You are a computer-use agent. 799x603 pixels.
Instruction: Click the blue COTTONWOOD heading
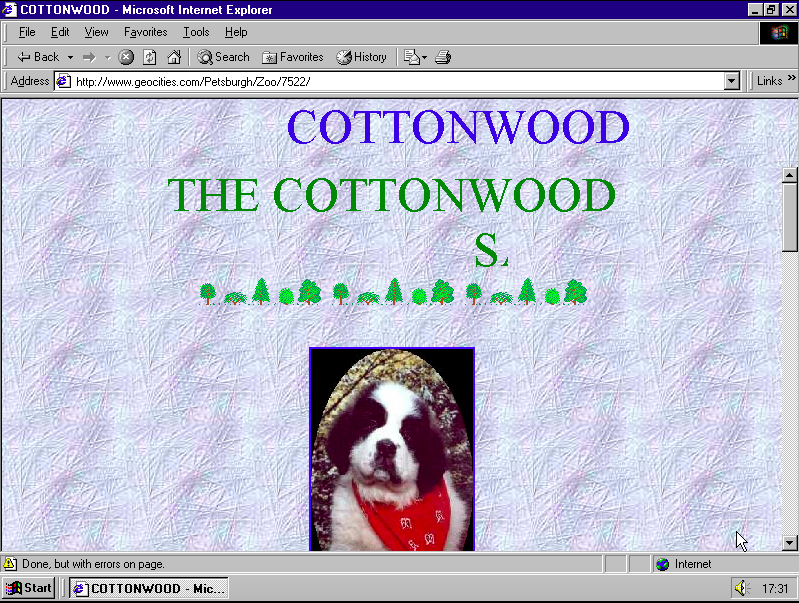458,127
